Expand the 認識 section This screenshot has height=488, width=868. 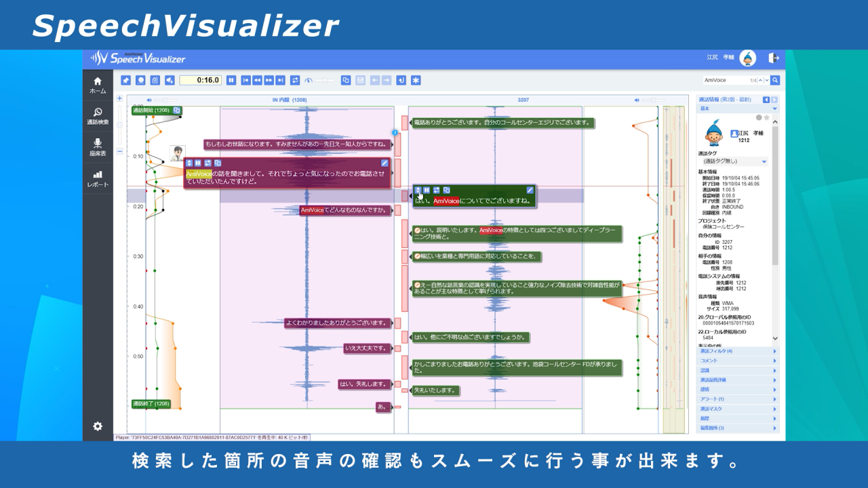coord(738,370)
